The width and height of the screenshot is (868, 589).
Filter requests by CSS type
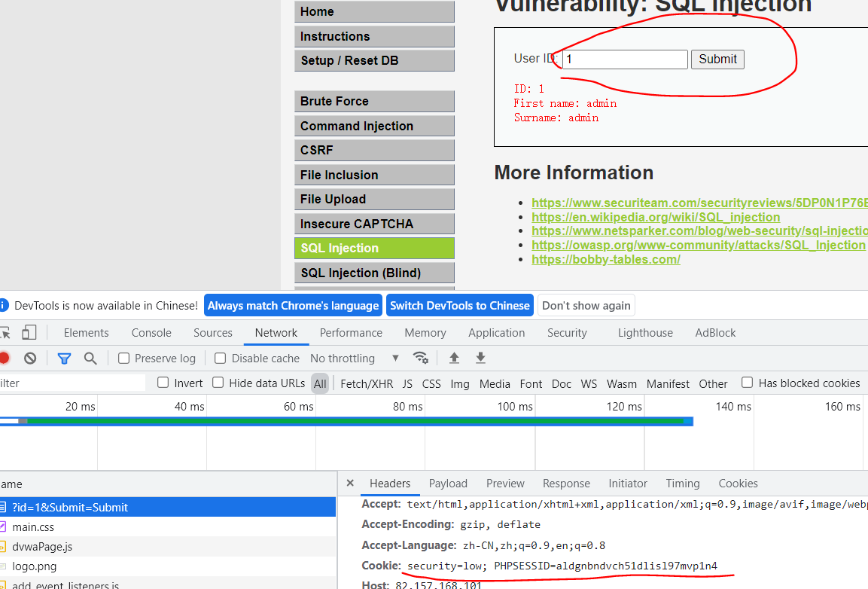(431, 383)
